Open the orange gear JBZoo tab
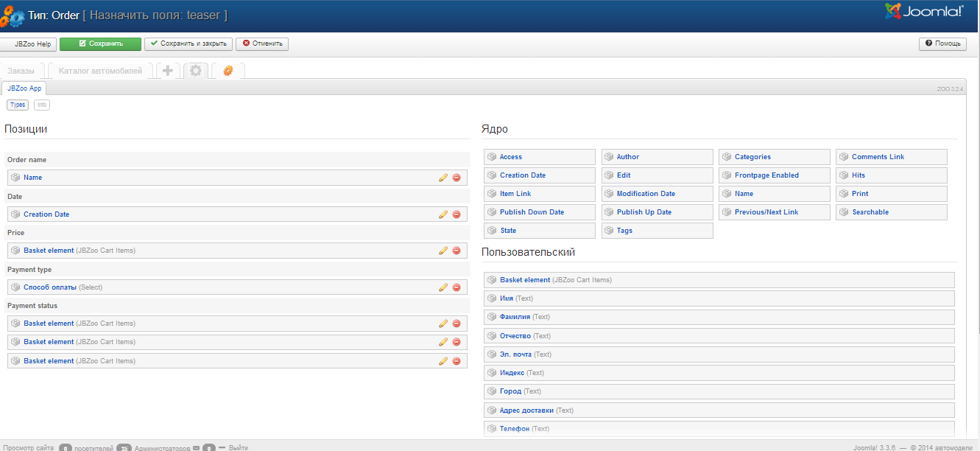 tap(228, 71)
